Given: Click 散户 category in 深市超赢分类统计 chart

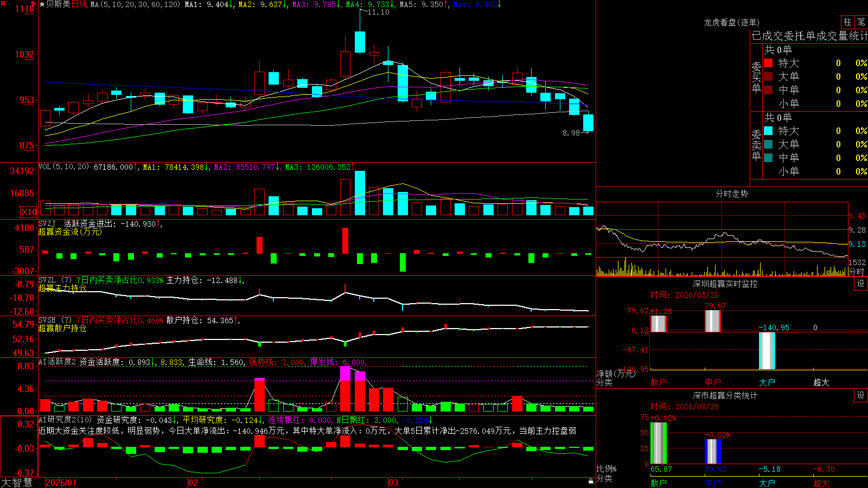Looking at the screenshot, I should [659, 483].
